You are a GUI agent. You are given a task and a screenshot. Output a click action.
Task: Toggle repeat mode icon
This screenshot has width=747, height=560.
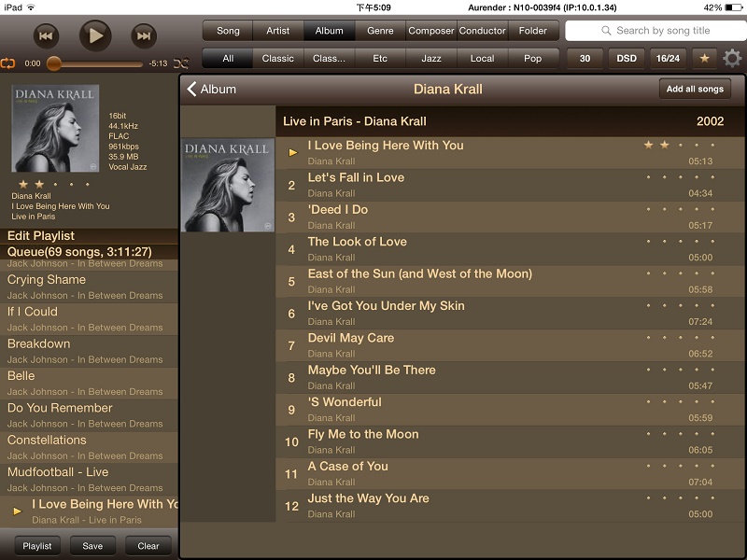click(x=7, y=63)
